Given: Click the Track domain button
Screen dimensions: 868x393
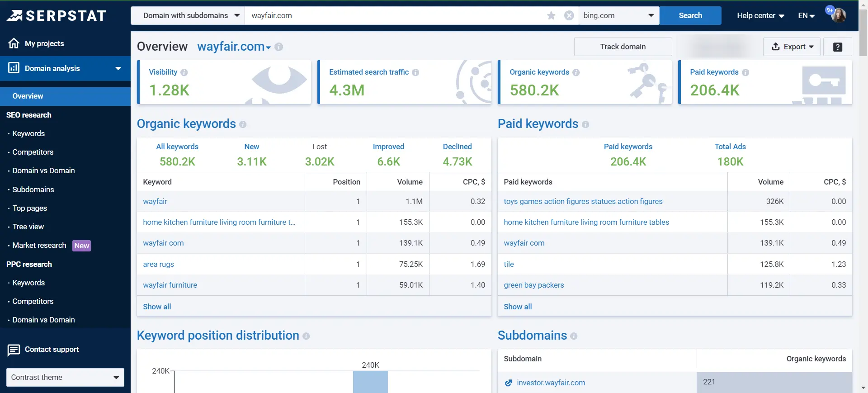Looking at the screenshot, I should tap(623, 47).
